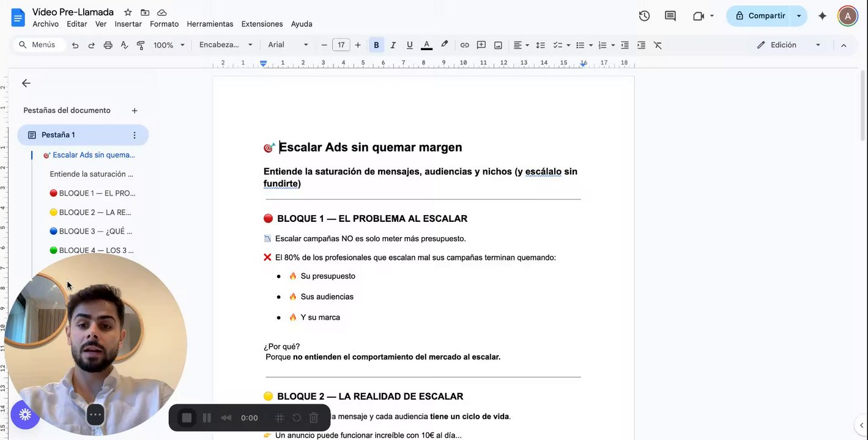
Task: Decrease paragraph indent
Action: click(x=625, y=45)
